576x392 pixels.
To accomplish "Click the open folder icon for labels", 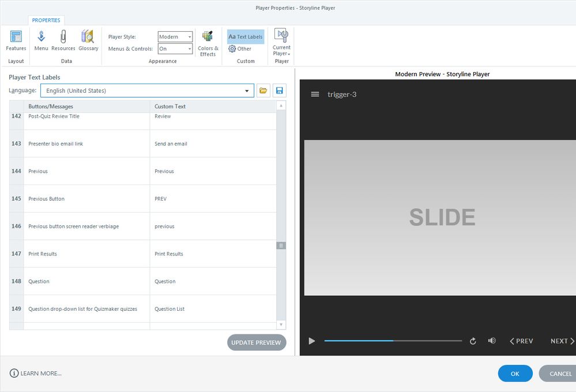I will coord(263,91).
